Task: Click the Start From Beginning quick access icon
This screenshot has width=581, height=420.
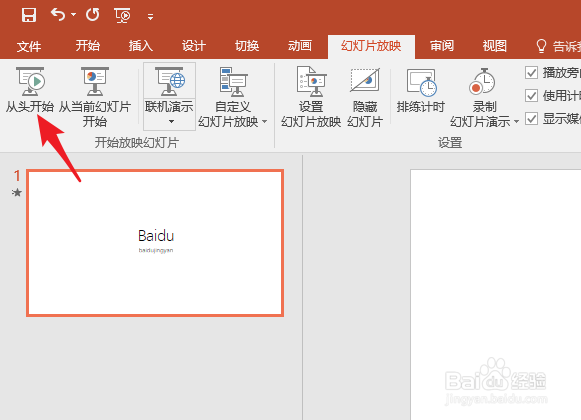Action: pos(122,16)
